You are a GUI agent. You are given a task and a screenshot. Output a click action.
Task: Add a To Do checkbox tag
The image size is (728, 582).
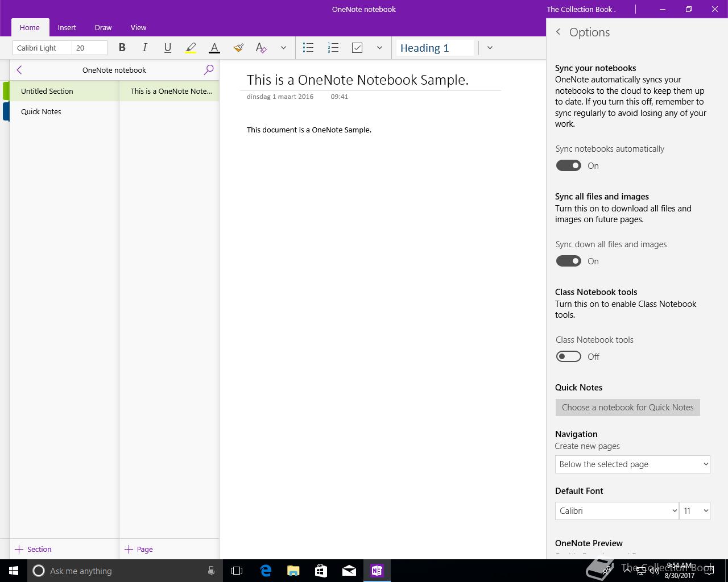click(357, 48)
